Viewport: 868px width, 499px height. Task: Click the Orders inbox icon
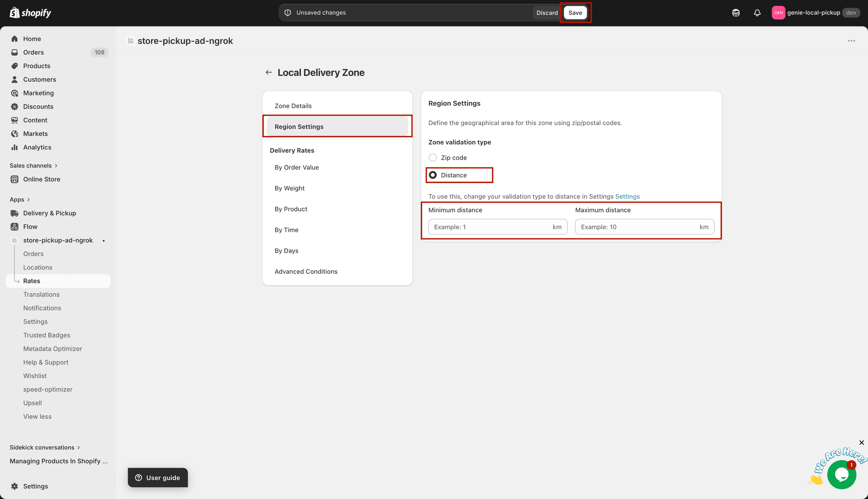coord(14,52)
